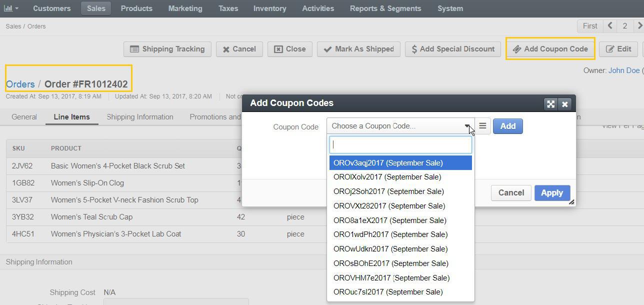Screen dimensions: 644x305
Task: Select coupon ORO1wdPh2017 (September Sale)
Action: tap(400, 234)
